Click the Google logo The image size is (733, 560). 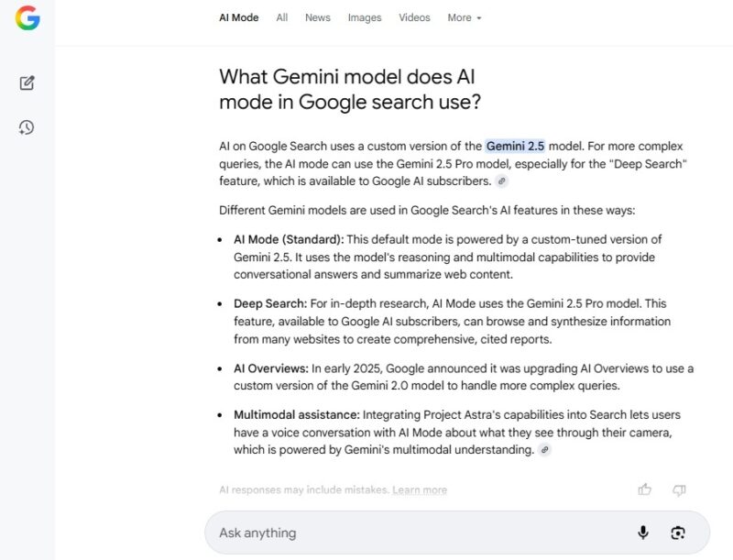[27, 20]
